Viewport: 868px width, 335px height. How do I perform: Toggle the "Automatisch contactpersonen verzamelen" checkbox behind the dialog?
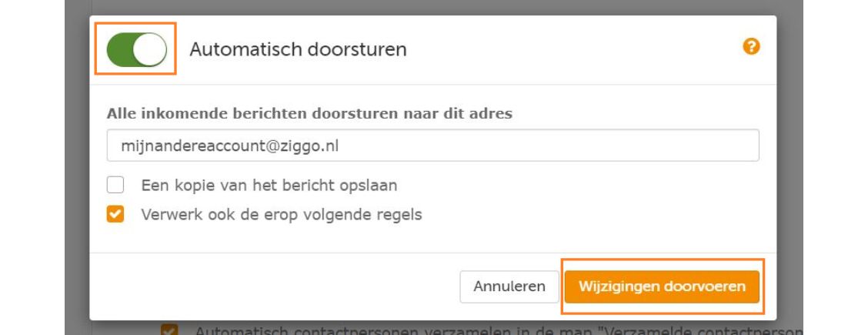[x=168, y=330]
